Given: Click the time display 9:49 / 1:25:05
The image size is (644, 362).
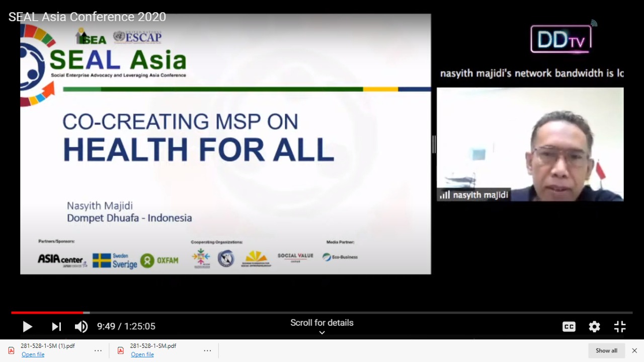Looking at the screenshot, I should tap(126, 326).
